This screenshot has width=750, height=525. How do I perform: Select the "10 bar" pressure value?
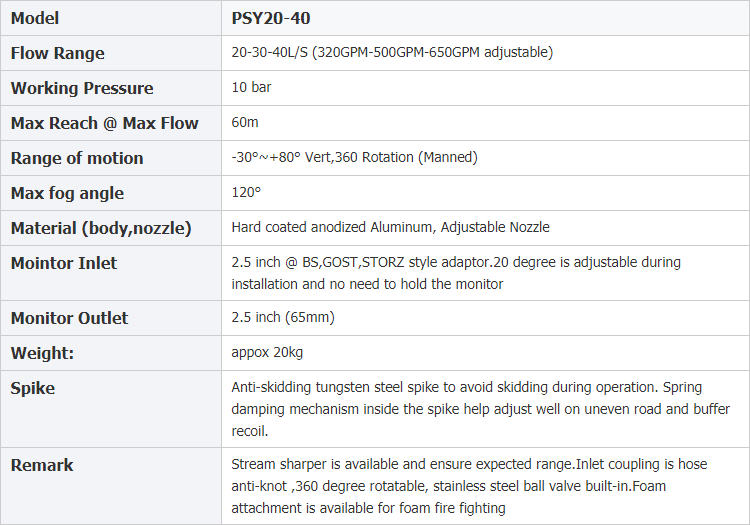pos(251,87)
